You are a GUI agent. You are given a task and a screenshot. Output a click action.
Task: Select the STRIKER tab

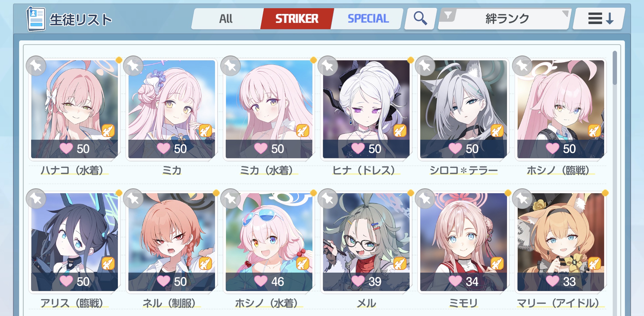[x=297, y=19]
